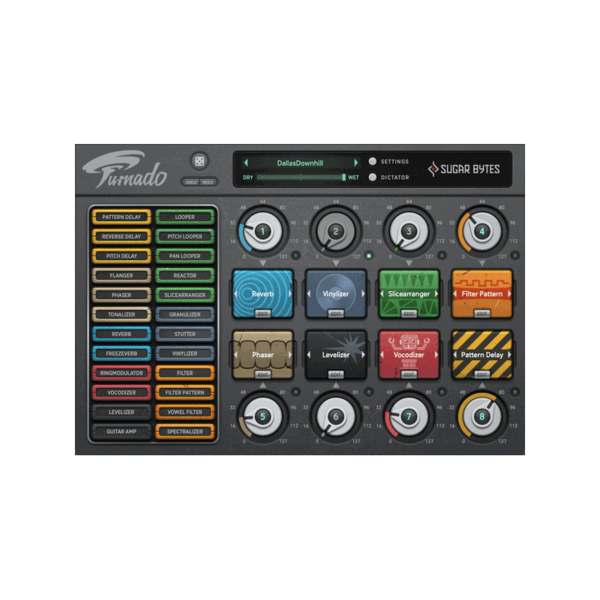
Task: Click the Sugar Bytes logo
Action: click(x=464, y=169)
